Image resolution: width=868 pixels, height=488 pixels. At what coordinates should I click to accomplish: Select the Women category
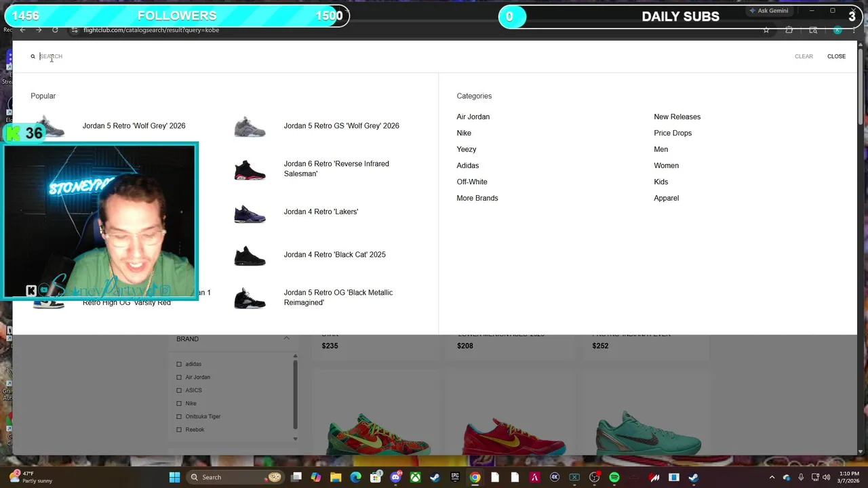666,165
